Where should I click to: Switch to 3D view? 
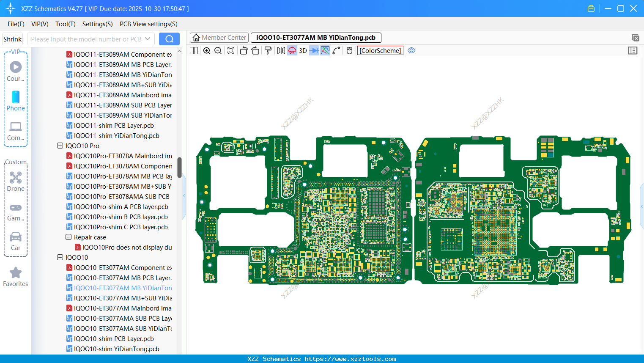(x=303, y=51)
